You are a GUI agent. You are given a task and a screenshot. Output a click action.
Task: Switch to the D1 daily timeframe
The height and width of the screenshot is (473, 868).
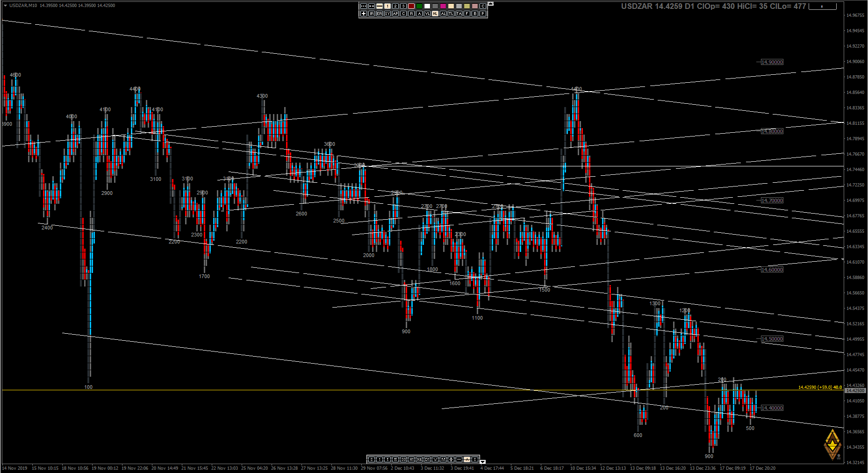tap(427, 459)
